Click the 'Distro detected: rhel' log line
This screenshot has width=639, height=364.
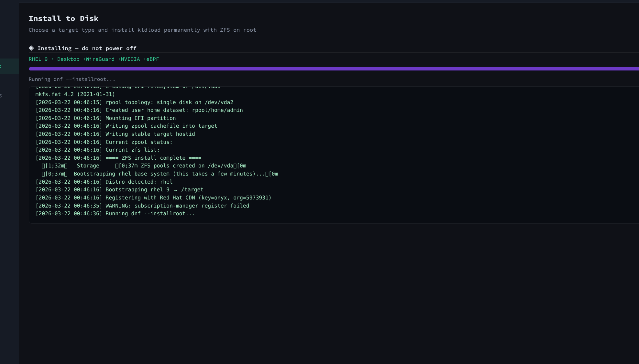[104, 182]
